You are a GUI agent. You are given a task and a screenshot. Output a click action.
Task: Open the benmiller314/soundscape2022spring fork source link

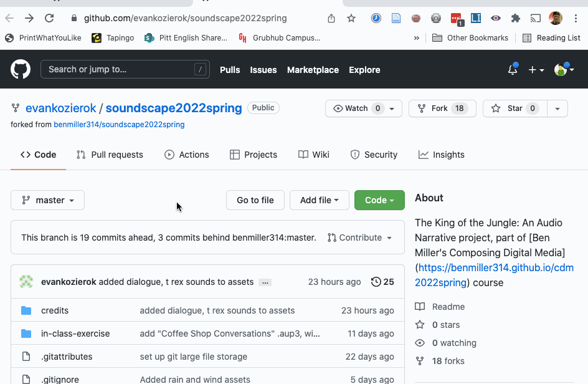(x=119, y=125)
